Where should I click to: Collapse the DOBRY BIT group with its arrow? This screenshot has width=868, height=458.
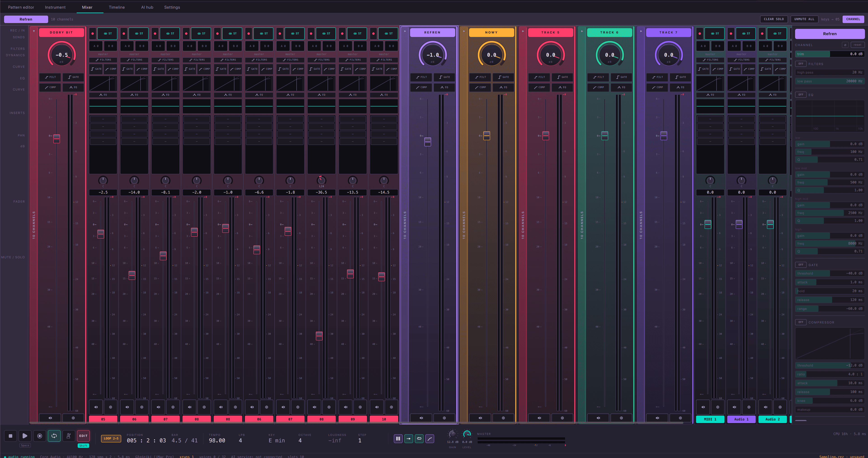tap(34, 31)
